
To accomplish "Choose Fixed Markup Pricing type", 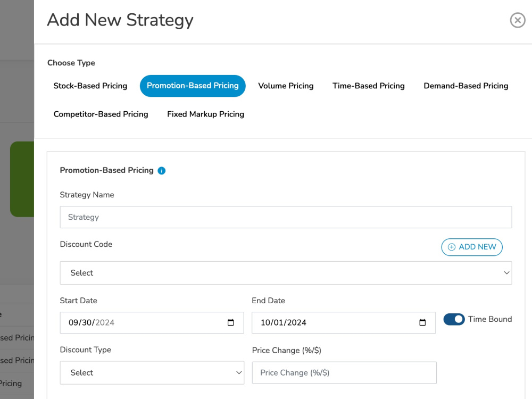I will pyautogui.click(x=205, y=114).
